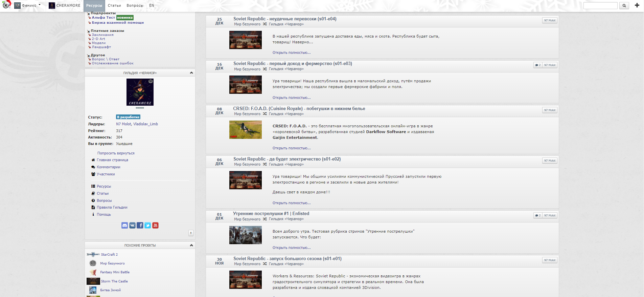This screenshot has width=644, height=297.
Task: Open the VK social icon
Action: tap(132, 226)
